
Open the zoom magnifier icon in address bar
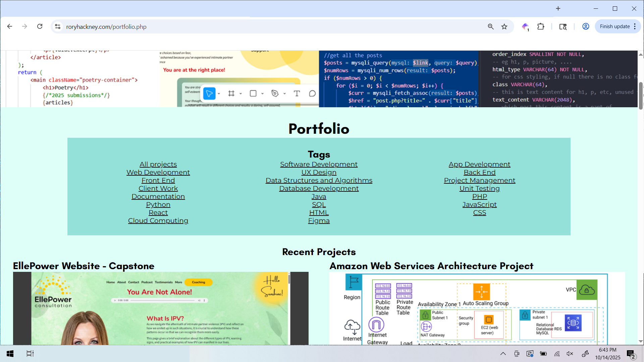coord(491,26)
